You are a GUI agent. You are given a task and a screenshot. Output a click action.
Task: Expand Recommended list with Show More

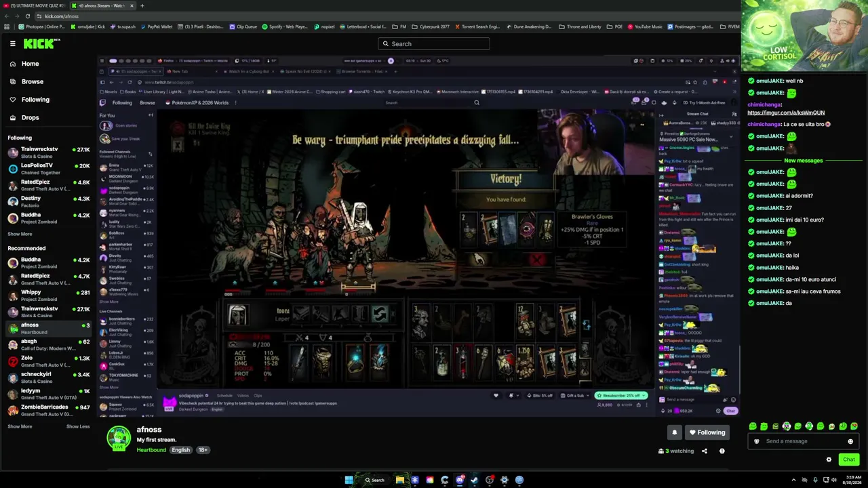20,426
